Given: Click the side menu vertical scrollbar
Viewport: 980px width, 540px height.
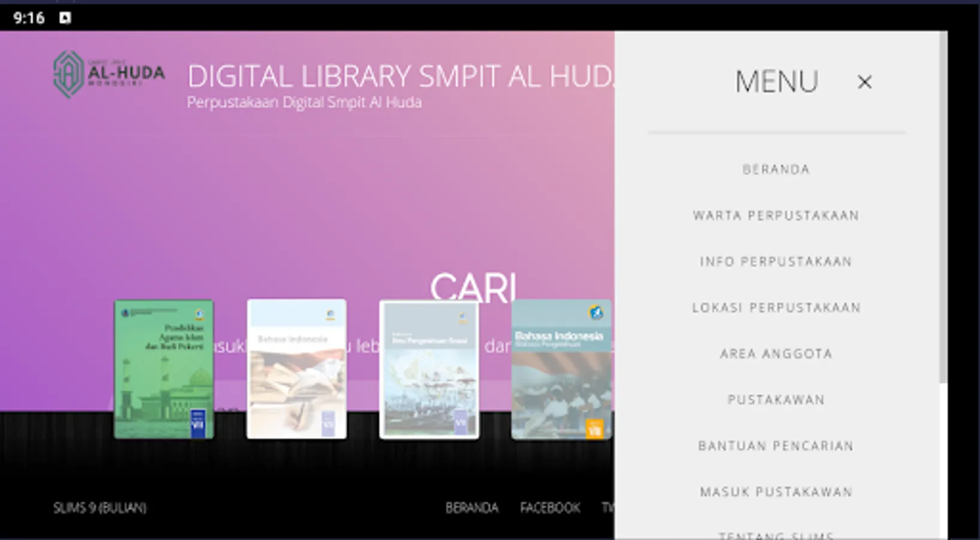Looking at the screenshot, I should pos(943,207).
